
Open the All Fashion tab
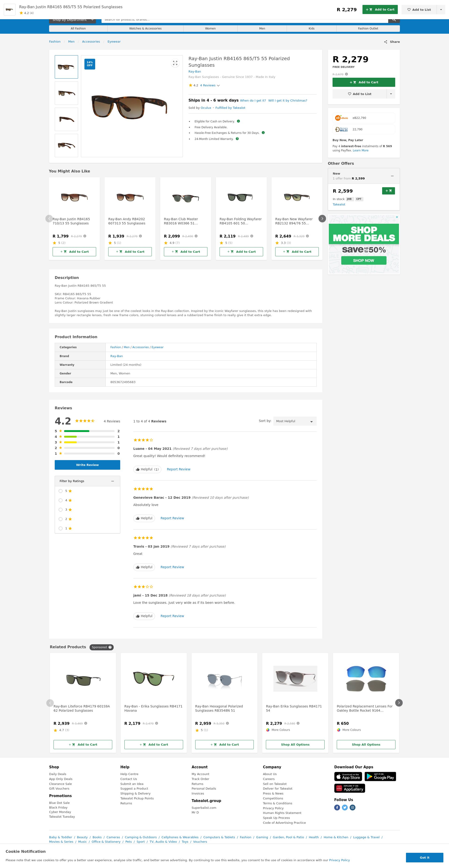coord(78,29)
